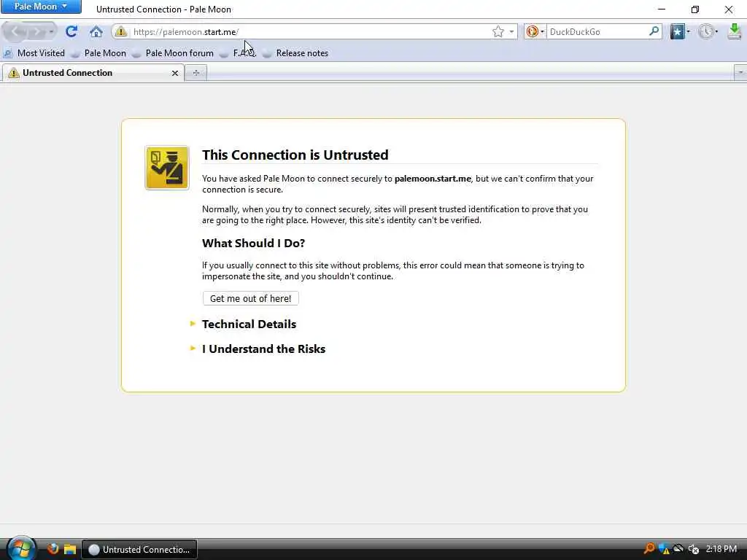Click the Get me out of here! button
Image resolution: width=747 pixels, height=560 pixels.
251,298
